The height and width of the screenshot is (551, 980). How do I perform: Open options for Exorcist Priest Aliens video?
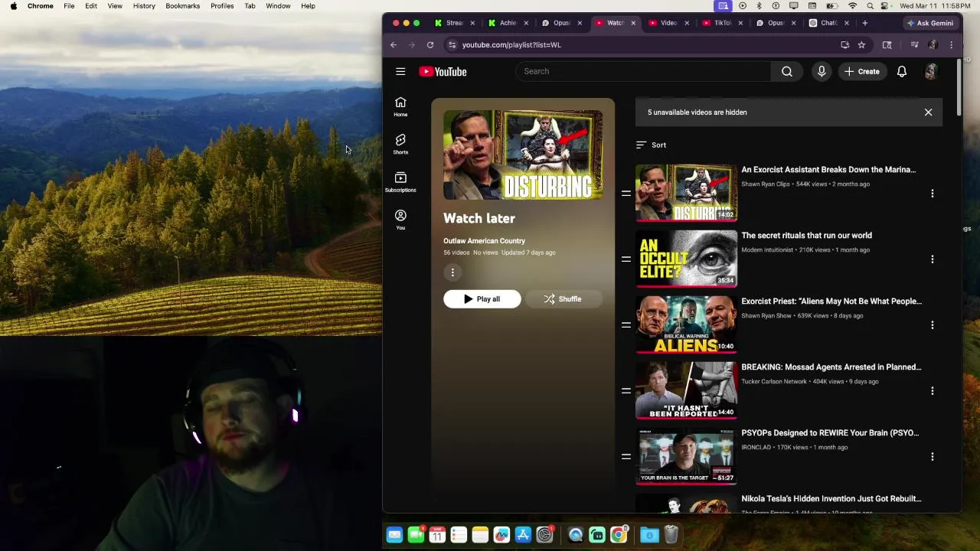point(932,325)
